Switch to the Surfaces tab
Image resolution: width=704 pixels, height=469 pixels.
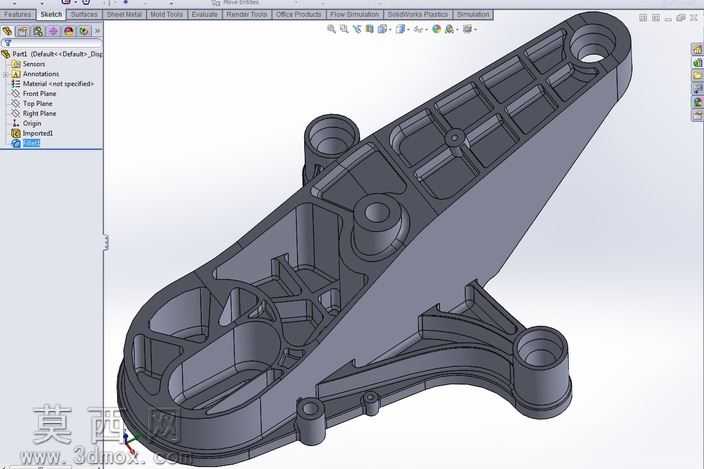(84, 14)
